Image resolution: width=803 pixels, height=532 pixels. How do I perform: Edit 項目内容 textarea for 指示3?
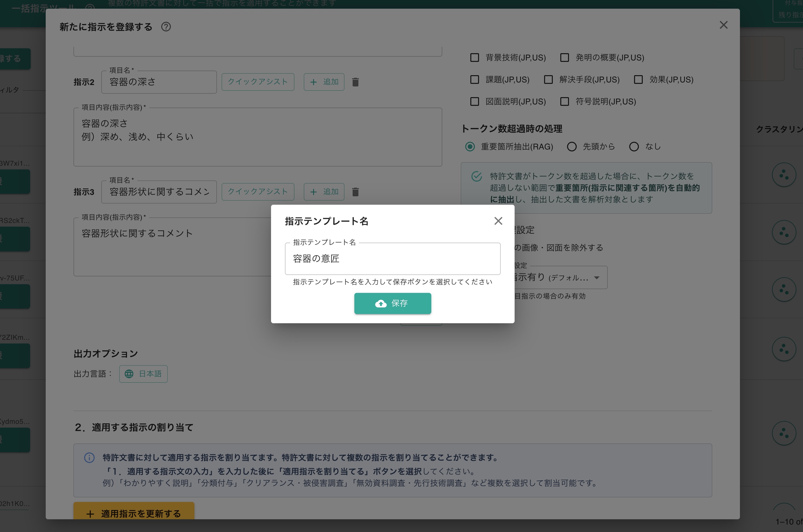[172, 247]
